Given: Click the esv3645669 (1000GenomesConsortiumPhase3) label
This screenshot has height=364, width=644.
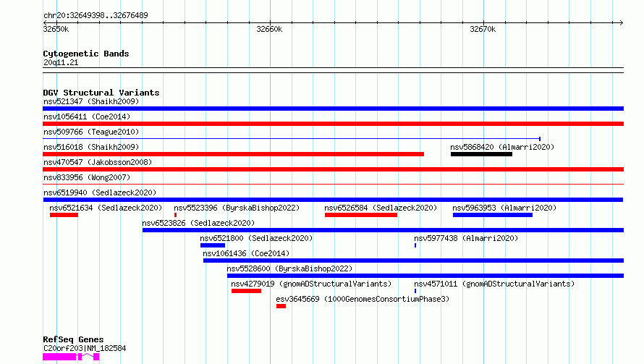Looking at the screenshot, I should 363,299.
